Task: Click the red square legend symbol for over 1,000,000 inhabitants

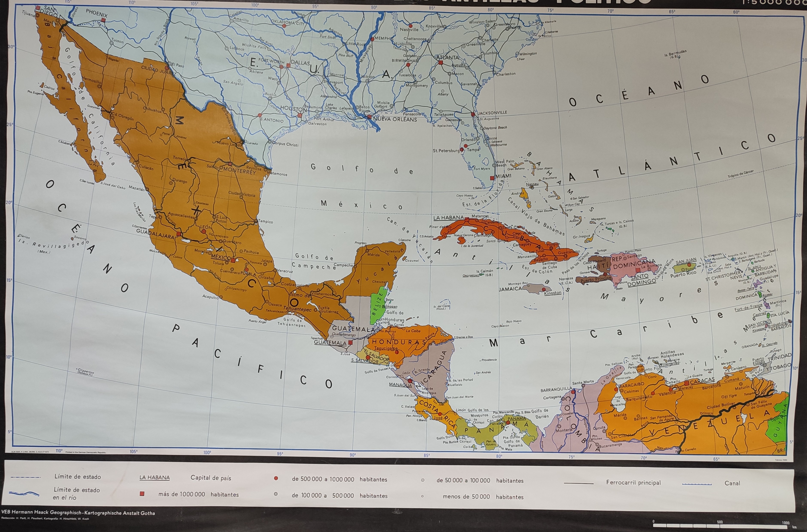Action: (x=142, y=494)
